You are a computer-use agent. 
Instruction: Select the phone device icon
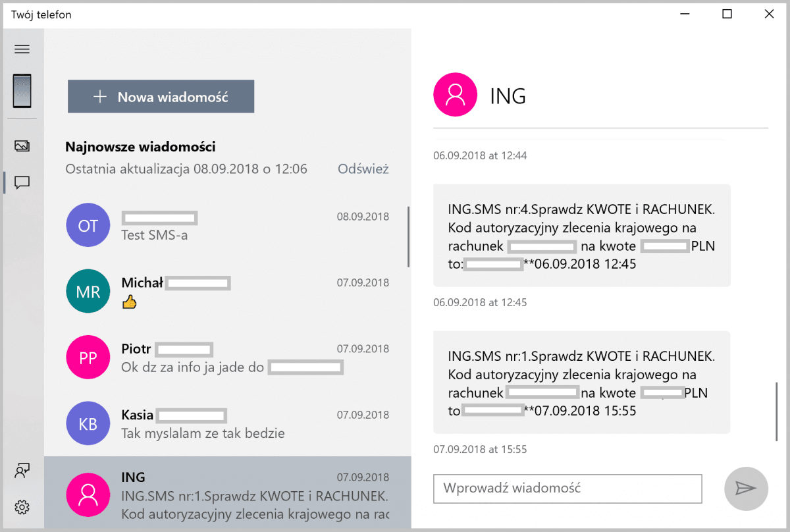(x=22, y=91)
